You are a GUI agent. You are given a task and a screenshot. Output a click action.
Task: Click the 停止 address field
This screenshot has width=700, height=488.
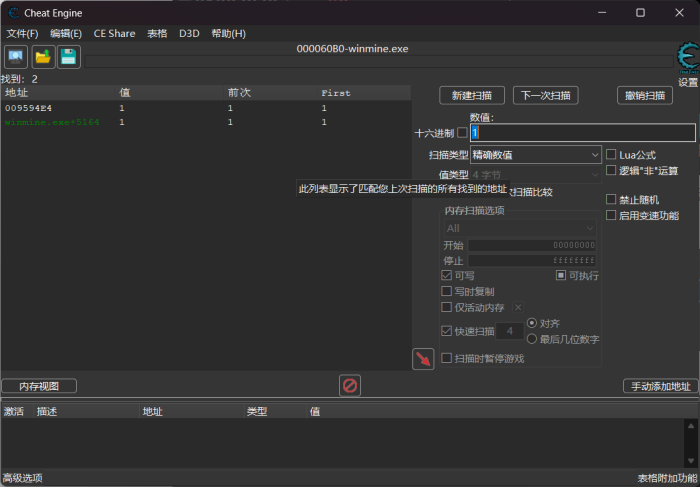[532, 260]
